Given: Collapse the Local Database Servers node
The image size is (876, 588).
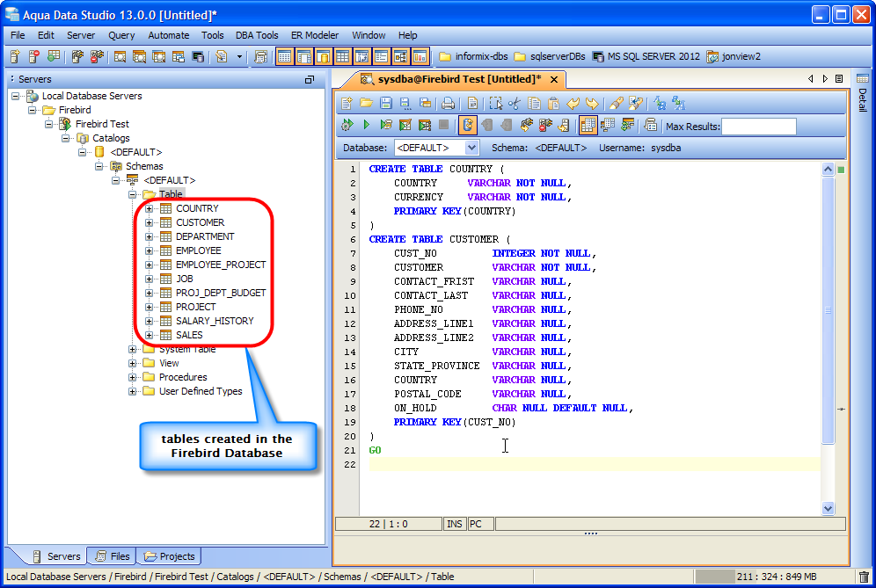Looking at the screenshot, I should click(16, 96).
